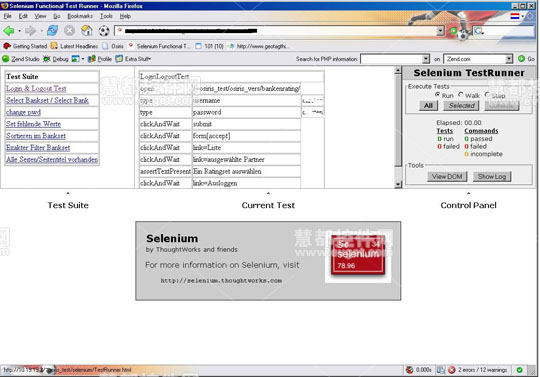
Task: Click the Selected button in Execute Tests
Action: tap(461, 106)
